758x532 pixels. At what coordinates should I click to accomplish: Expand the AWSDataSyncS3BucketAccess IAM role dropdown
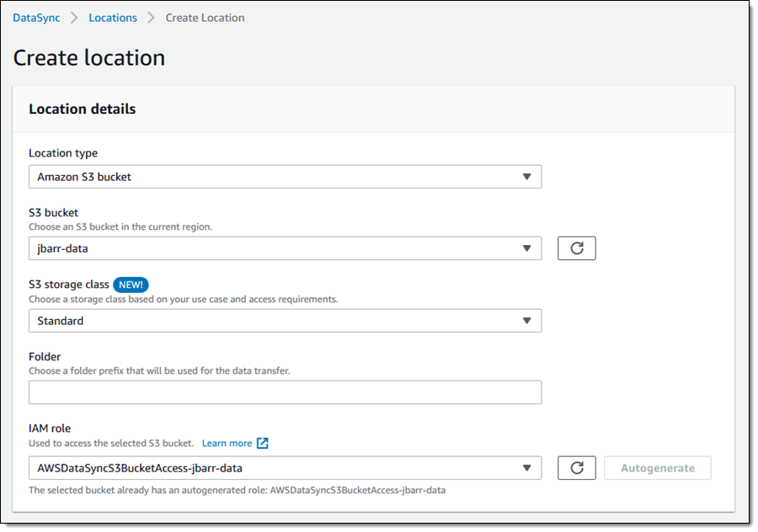click(x=285, y=468)
